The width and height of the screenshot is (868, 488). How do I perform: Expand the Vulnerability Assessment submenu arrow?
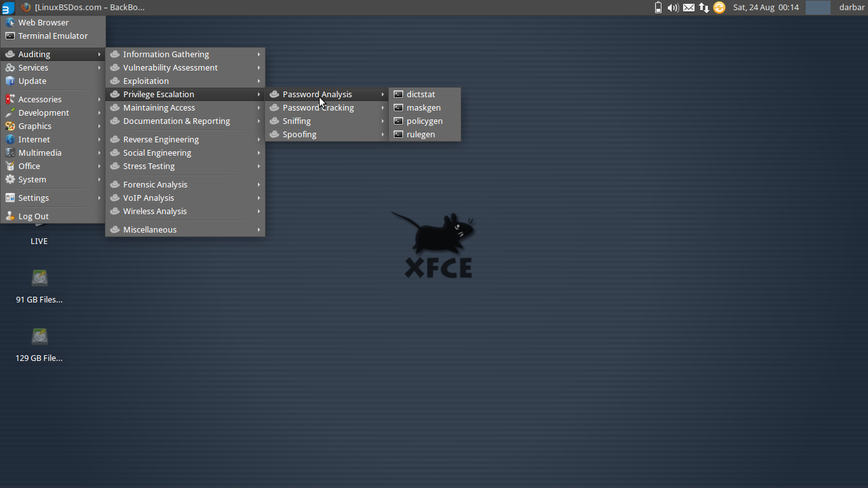(259, 67)
